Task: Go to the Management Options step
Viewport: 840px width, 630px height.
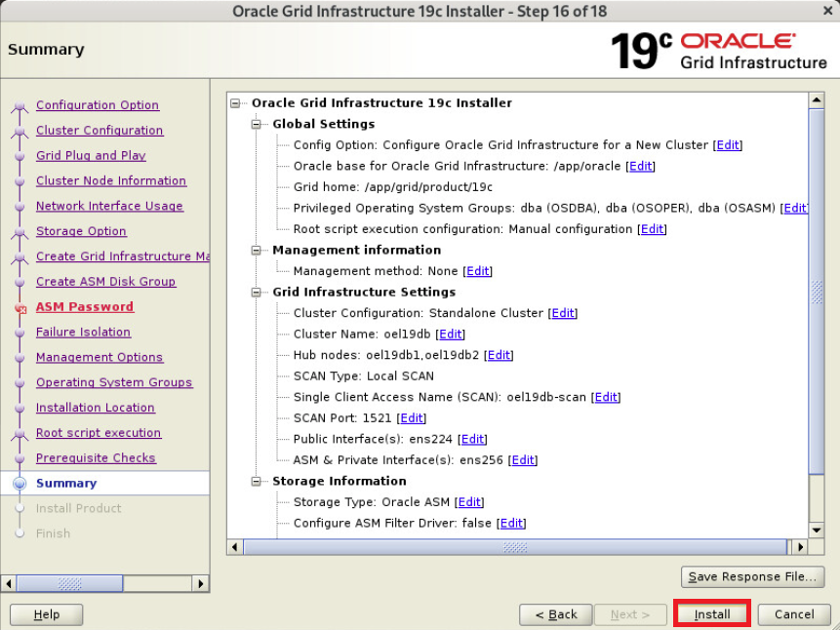Action: [100, 357]
